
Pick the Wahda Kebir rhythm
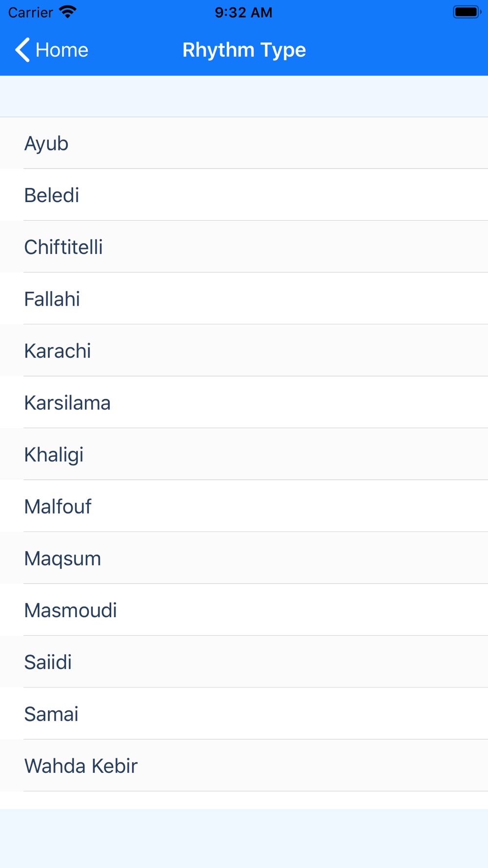coord(244,765)
